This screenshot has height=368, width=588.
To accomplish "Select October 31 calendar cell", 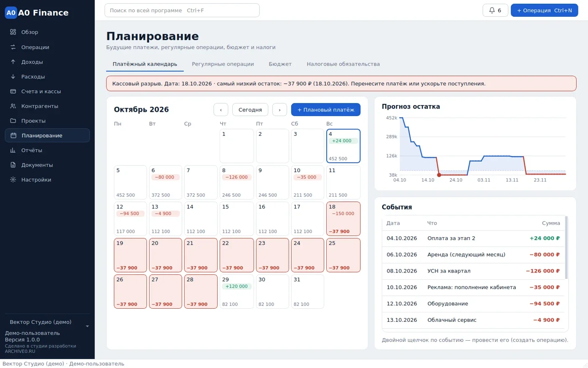I will (307, 291).
